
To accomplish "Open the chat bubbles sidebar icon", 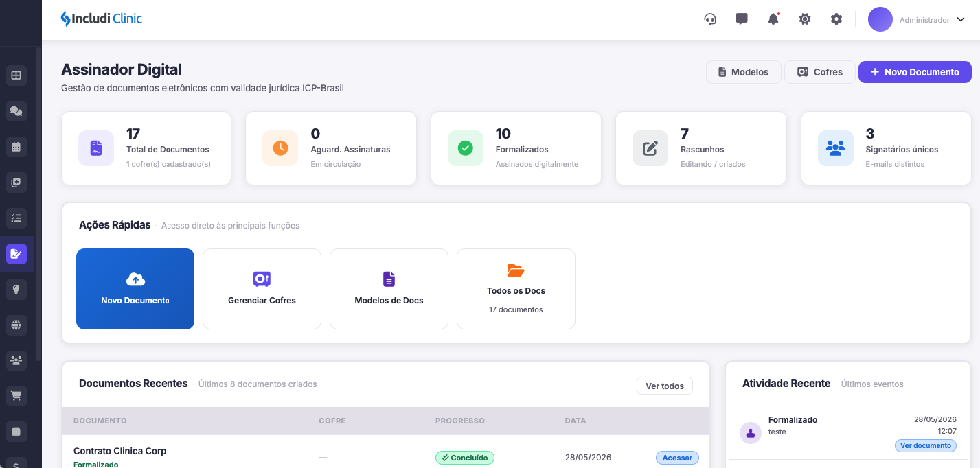I will click(x=16, y=111).
